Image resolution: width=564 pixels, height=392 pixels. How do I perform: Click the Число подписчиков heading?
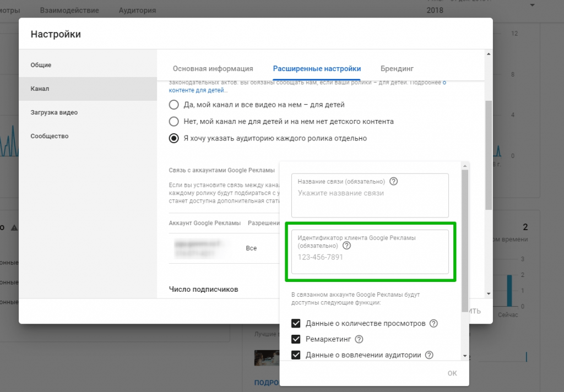point(204,289)
